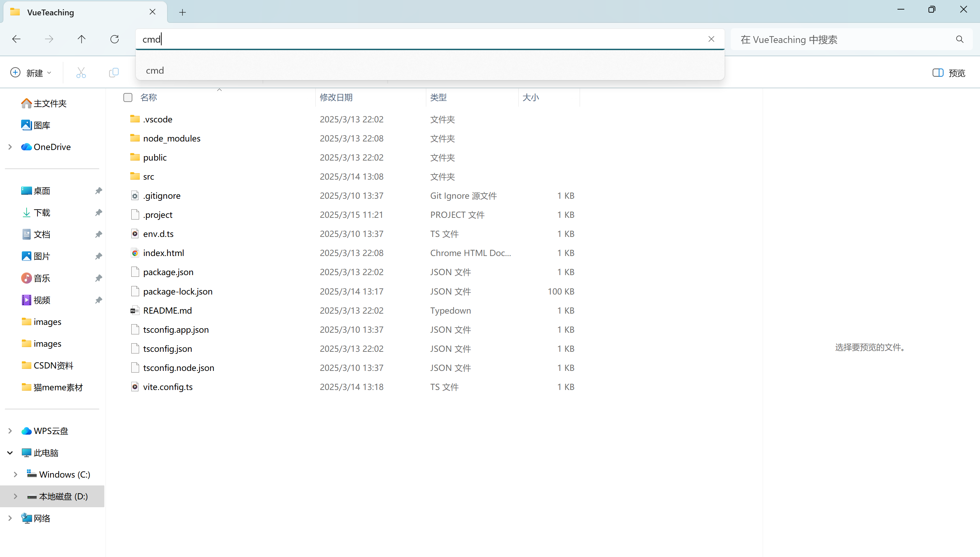The width and height of the screenshot is (980, 557).
Task: Select the package.json file
Action: [168, 272]
